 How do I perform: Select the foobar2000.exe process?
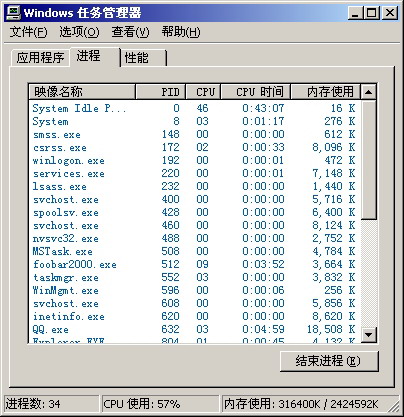tap(195, 264)
